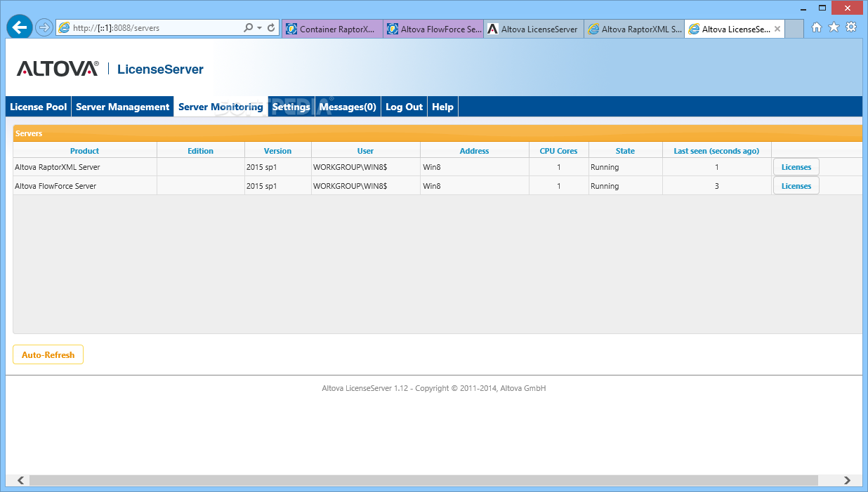Image resolution: width=868 pixels, height=492 pixels.
Task: Click the browser Forward arrow button
Action: tap(44, 28)
